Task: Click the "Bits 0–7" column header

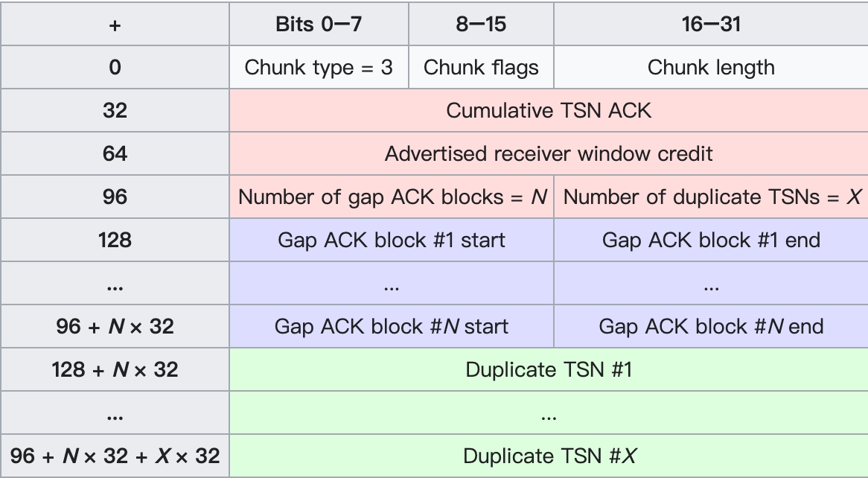Action: (x=319, y=25)
